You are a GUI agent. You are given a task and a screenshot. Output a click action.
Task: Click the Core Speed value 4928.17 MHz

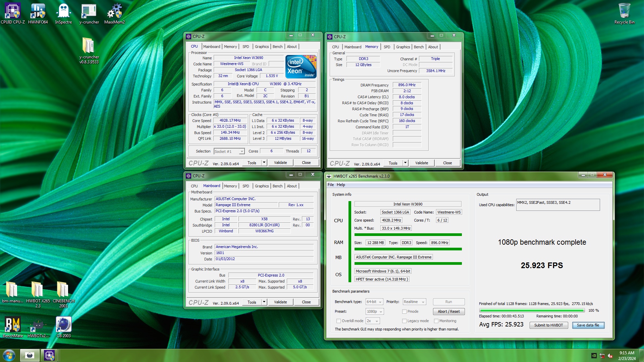click(230, 120)
